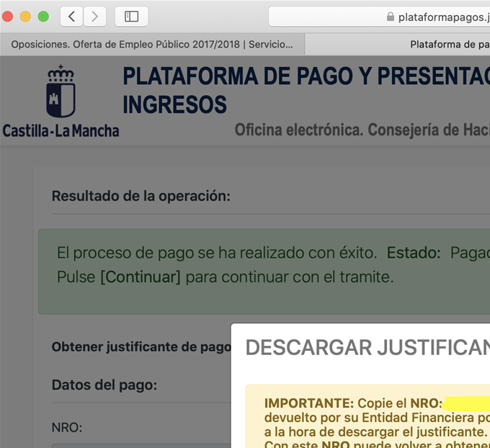
Task: Click the NRO: field label under Datos del pago
Action: click(x=67, y=427)
